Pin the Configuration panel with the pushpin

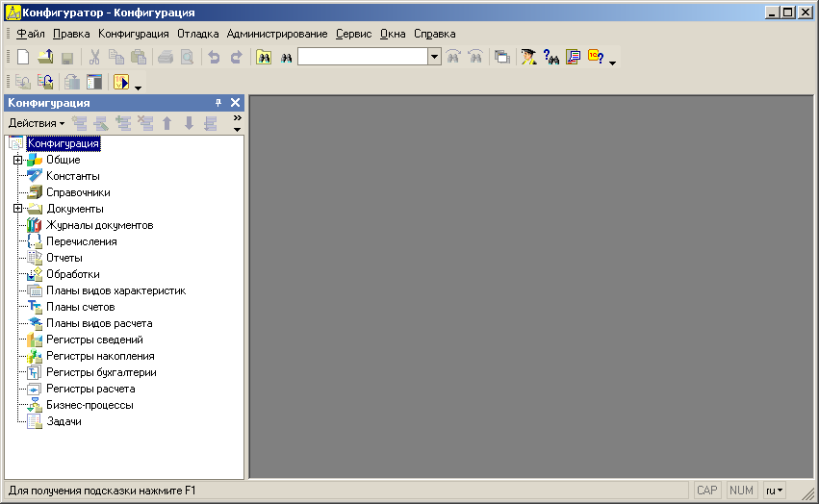pyautogui.click(x=218, y=103)
